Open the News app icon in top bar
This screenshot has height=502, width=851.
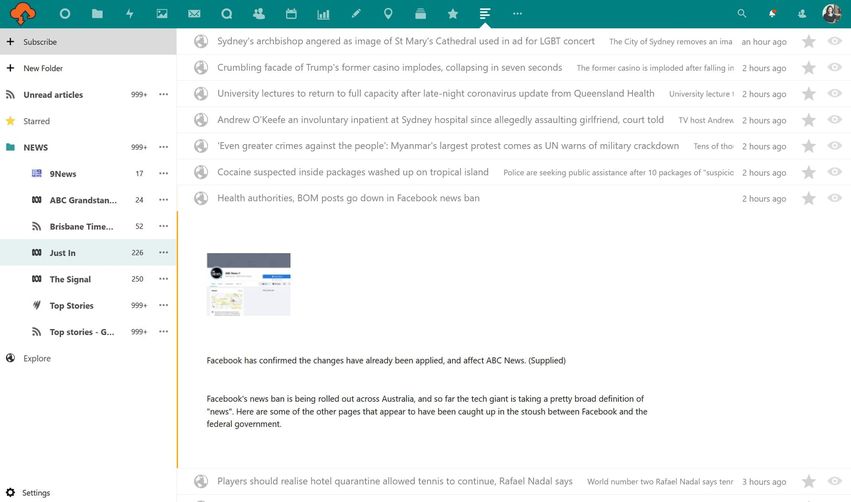[x=485, y=14]
